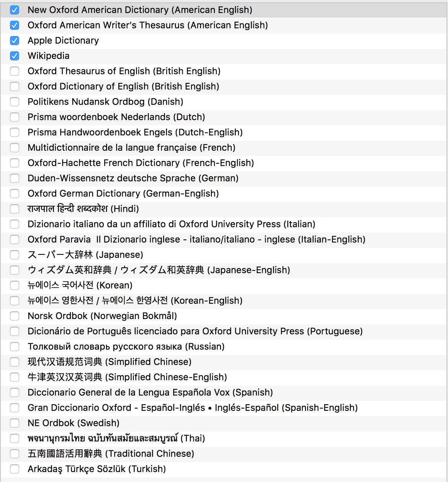448x482 pixels.
Task: Click the row text ending '(Korean)'
Action: coord(80,285)
